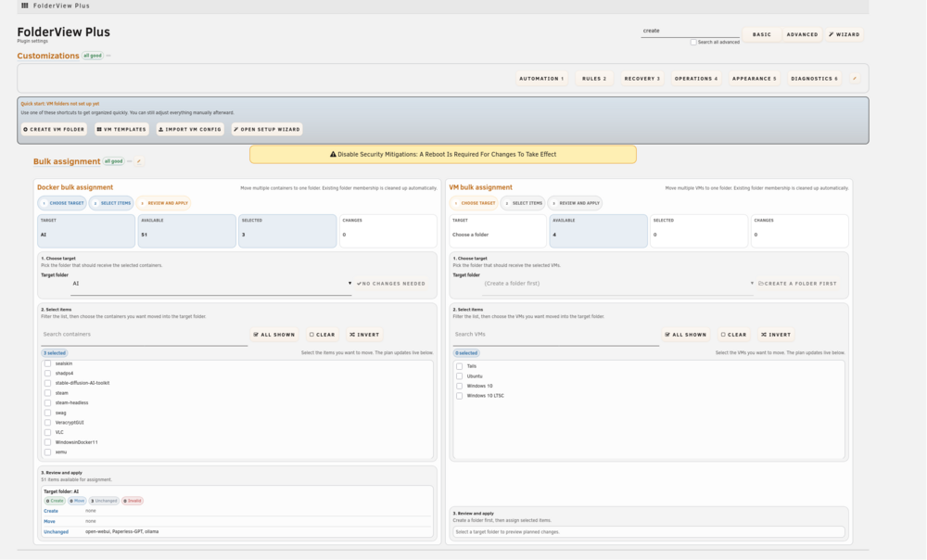Click Import VM Config upload button
This screenshot has height=560, width=927.
[x=190, y=129]
